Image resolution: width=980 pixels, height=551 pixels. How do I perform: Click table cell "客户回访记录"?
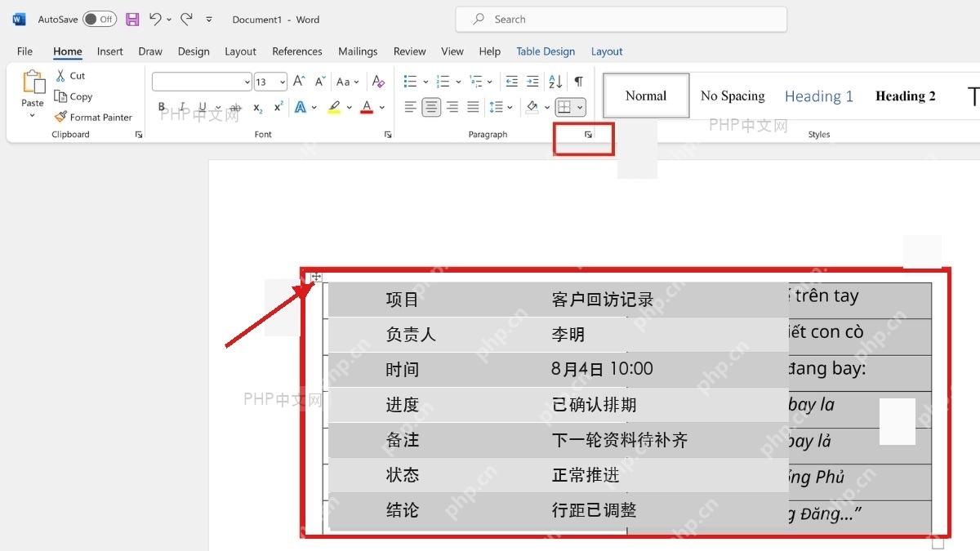[x=603, y=300]
